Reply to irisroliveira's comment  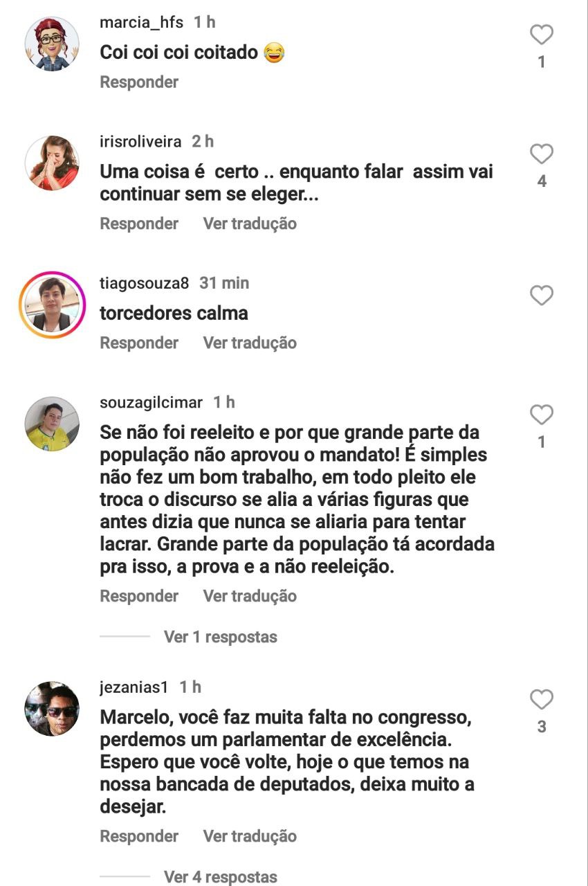click(139, 224)
